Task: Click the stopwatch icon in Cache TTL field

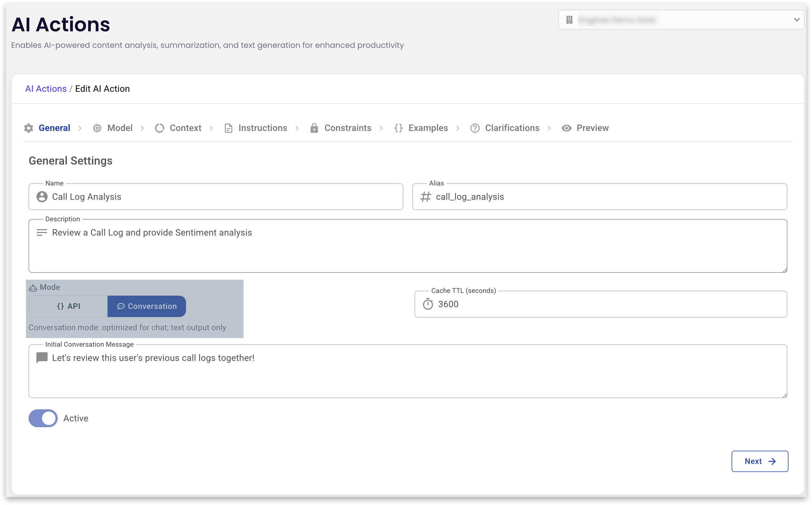Action: click(428, 304)
